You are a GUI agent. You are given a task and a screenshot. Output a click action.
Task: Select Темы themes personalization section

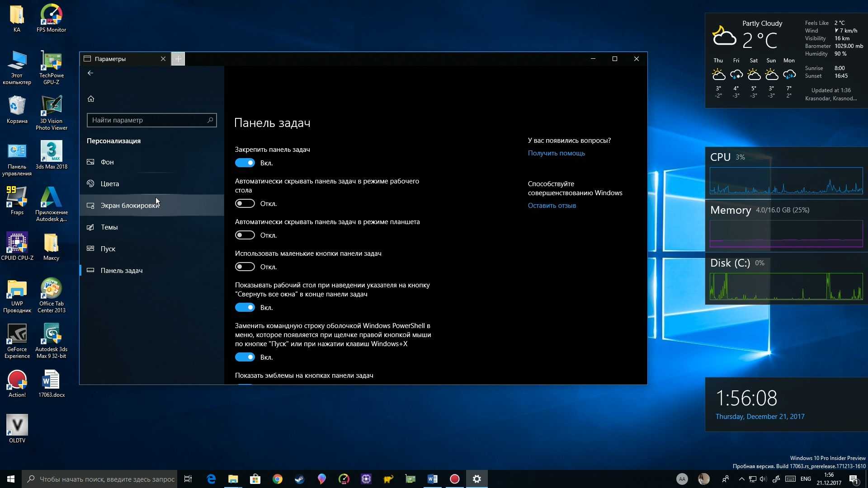109,227
